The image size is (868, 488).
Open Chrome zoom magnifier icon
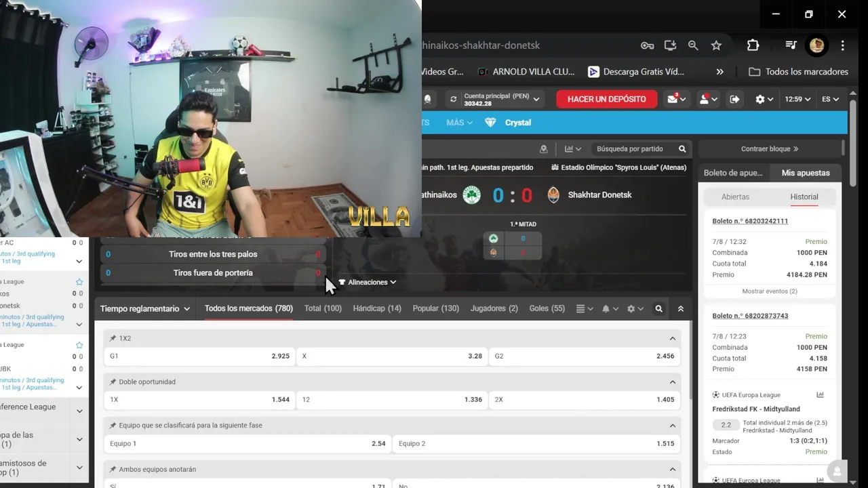pyautogui.click(x=693, y=45)
